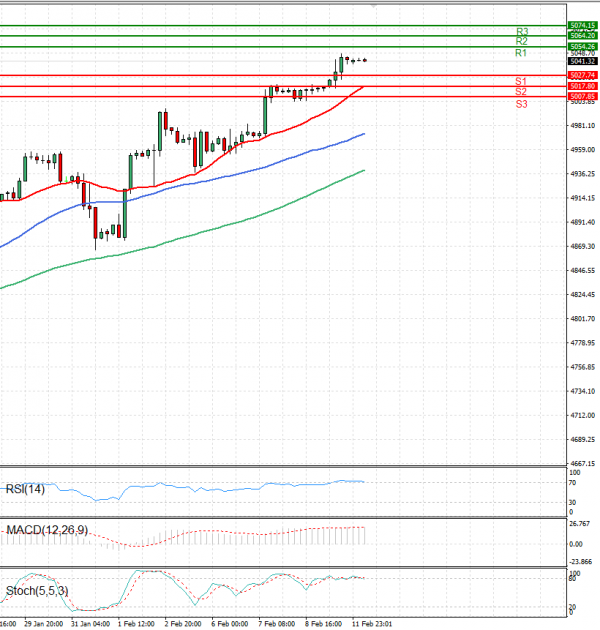The image size is (600, 630).
Task: Click the R2 resistance label
Action: pos(521,41)
